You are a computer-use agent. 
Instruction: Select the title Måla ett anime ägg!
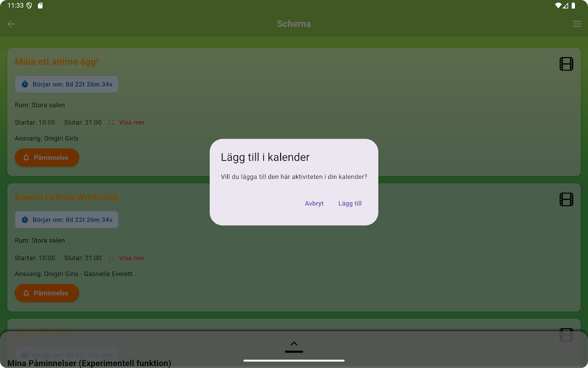tap(57, 62)
